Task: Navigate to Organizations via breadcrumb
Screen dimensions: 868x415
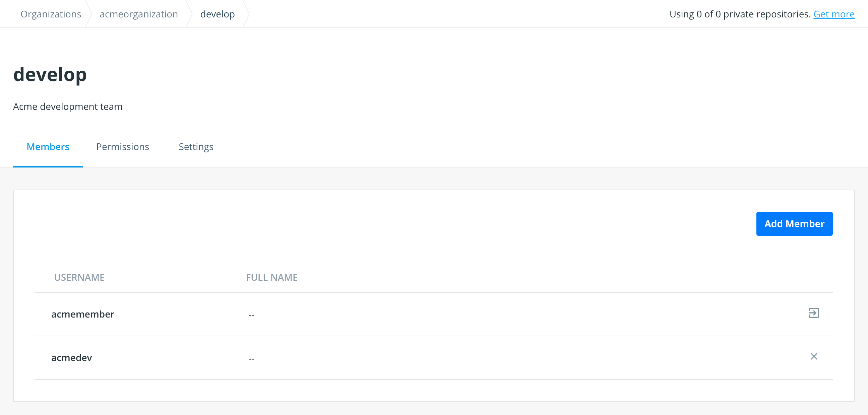Action: tap(51, 14)
